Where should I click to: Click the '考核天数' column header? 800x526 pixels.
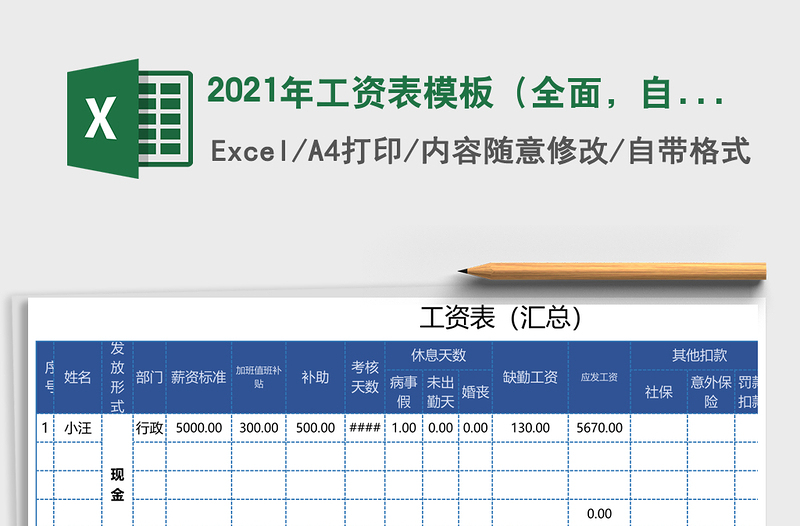coord(365,377)
